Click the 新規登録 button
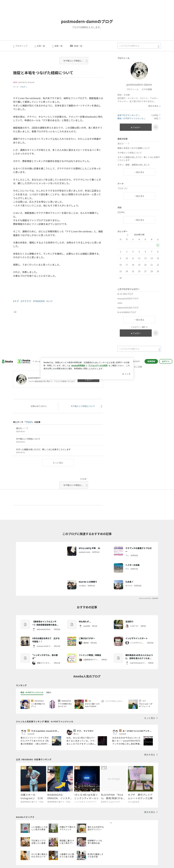 pyautogui.click(x=151, y=361)
